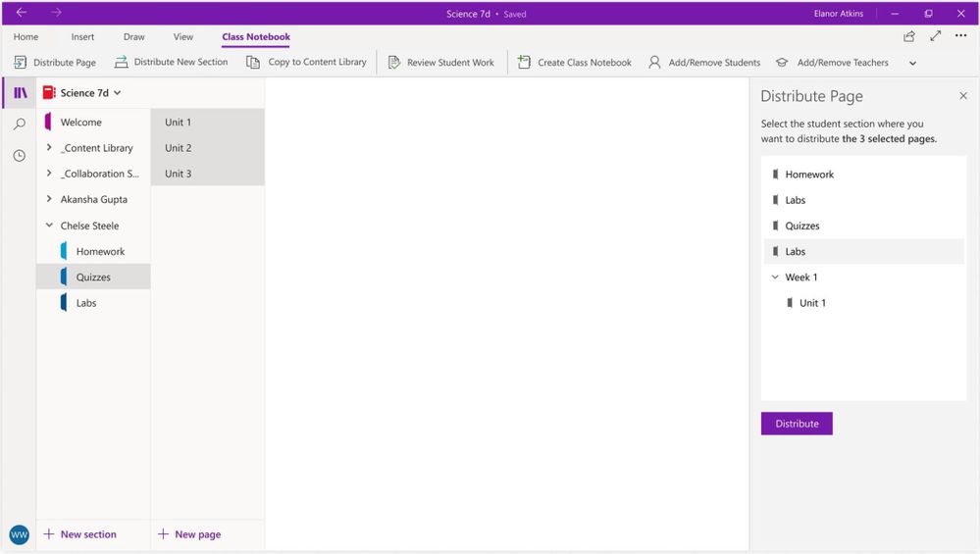Select the Unit 2 page
Image resolution: width=980 pixels, height=554 pixels.
coord(208,148)
